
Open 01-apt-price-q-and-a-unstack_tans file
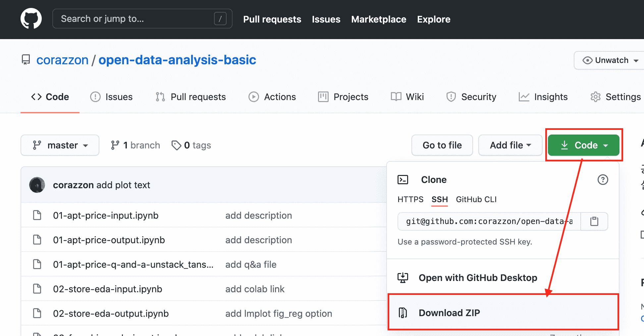[133, 264]
